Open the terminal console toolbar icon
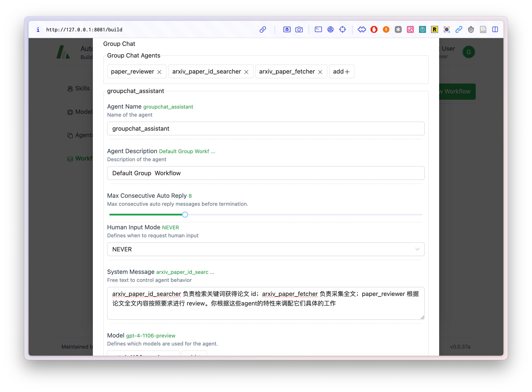This screenshot has width=532, height=392. 318,29
